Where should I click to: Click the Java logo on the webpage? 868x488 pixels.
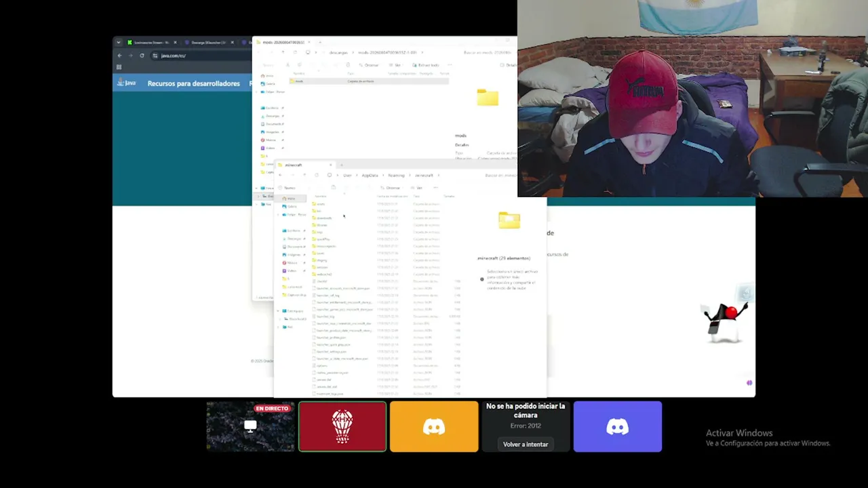pos(127,83)
